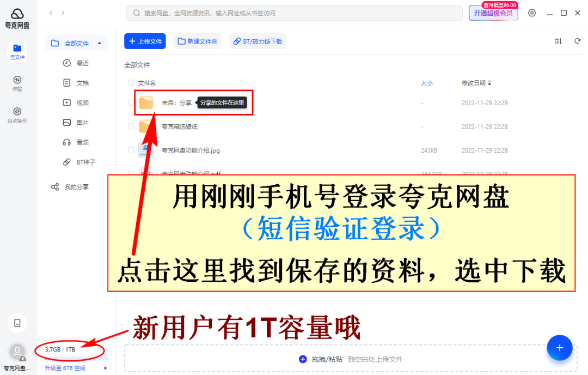Open 夸克网盘功能介绍.jpg thumbnail
This screenshot has width=588, height=375.
pos(146,150)
